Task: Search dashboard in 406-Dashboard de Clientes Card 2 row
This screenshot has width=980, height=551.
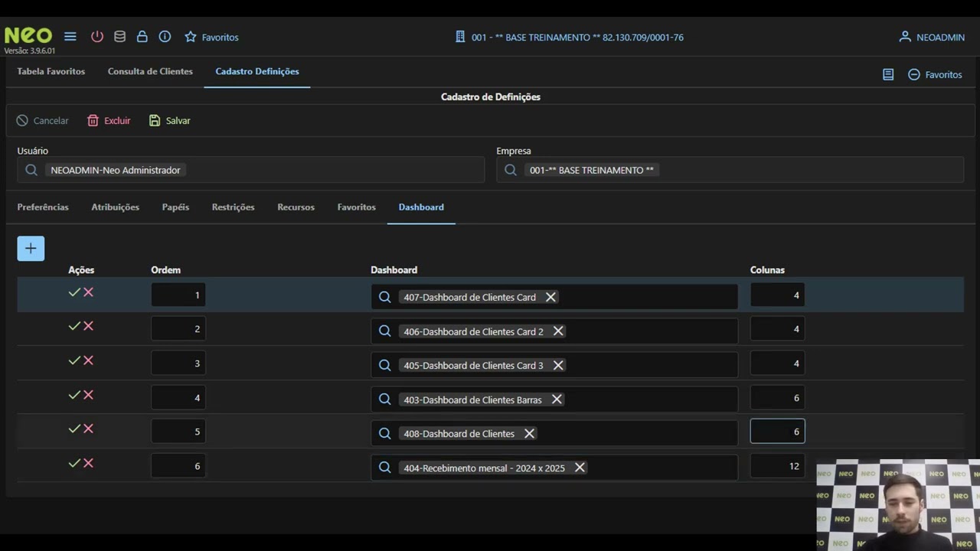Action: pos(385,331)
